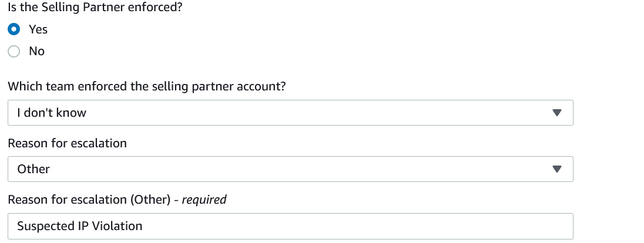The height and width of the screenshot is (243, 644).
Task: Click the "Yes" option label text
Action: [38, 29]
